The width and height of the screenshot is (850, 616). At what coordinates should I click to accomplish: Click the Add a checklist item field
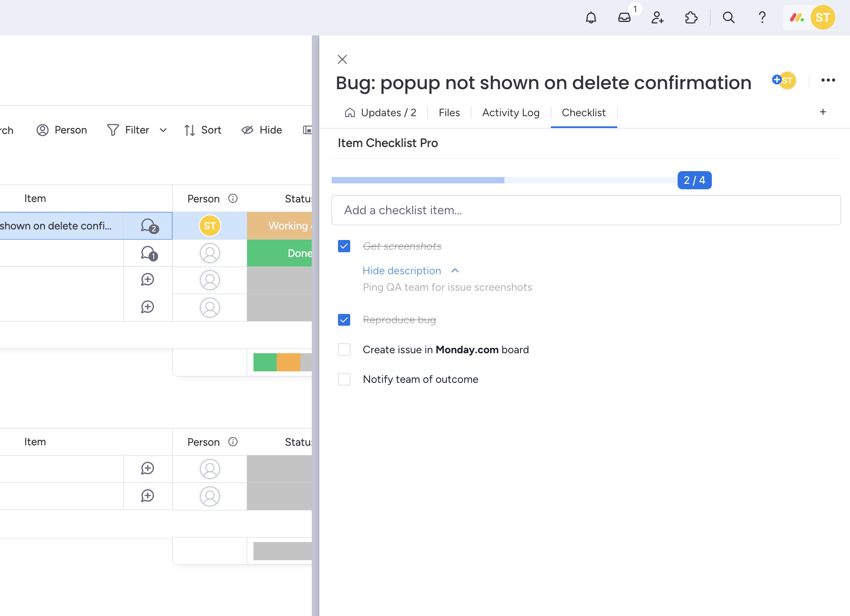coord(586,210)
